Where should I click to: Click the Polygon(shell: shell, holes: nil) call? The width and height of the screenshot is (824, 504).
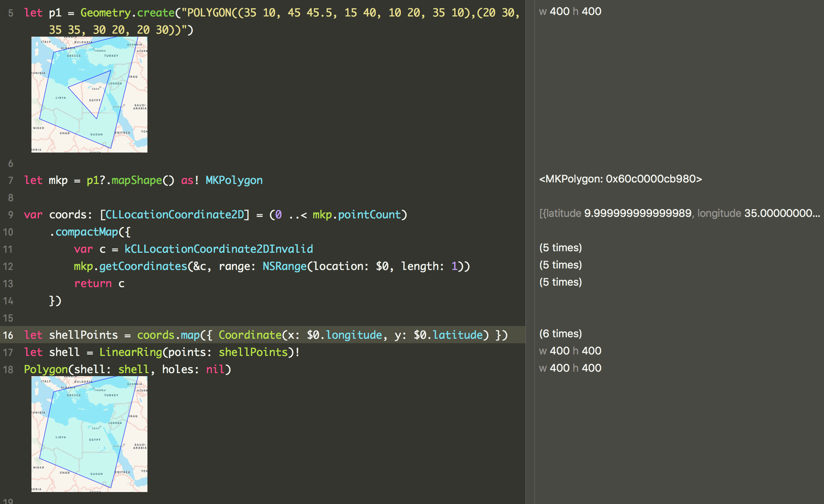[x=127, y=369]
